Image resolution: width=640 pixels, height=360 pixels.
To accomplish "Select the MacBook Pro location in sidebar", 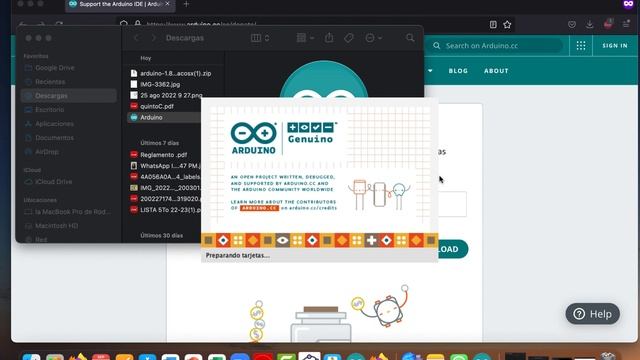I will [x=68, y=212].
